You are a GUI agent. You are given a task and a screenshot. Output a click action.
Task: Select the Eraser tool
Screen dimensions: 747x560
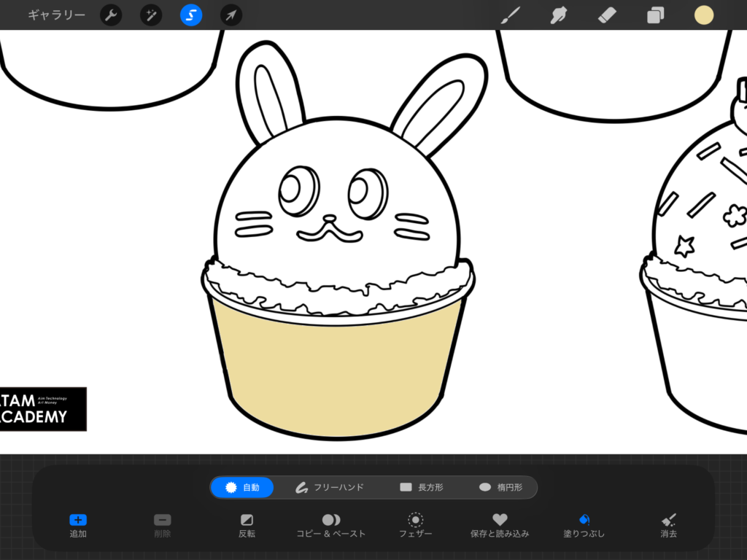[607, 15]
